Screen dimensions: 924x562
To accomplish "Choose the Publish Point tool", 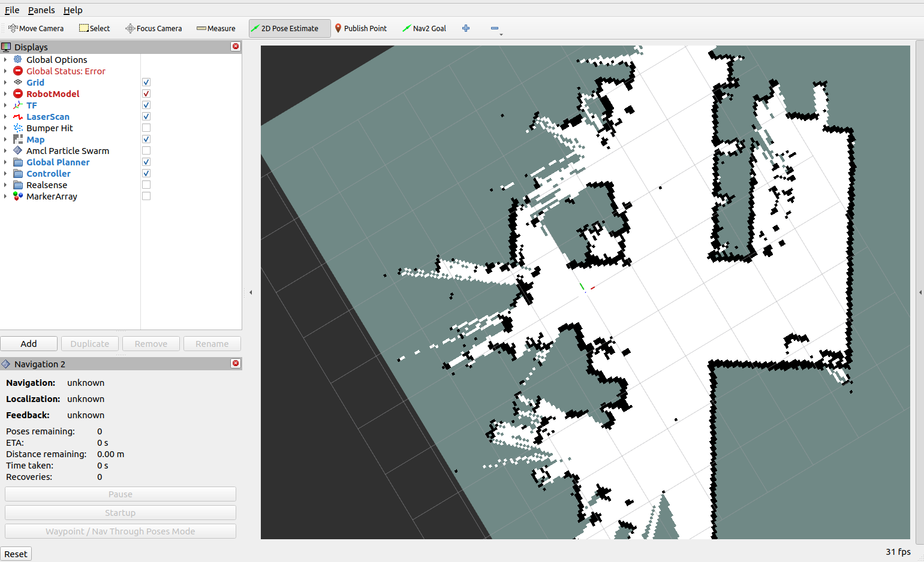I will pos(361,28).
